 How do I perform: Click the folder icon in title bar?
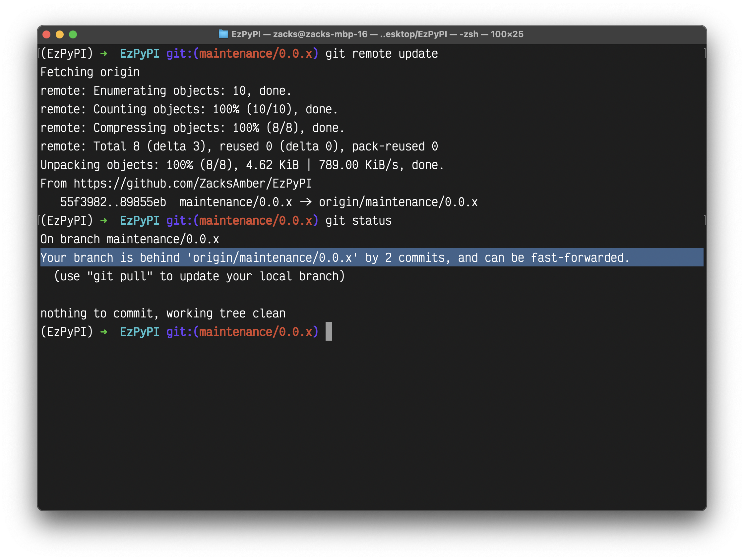point(223,34)
